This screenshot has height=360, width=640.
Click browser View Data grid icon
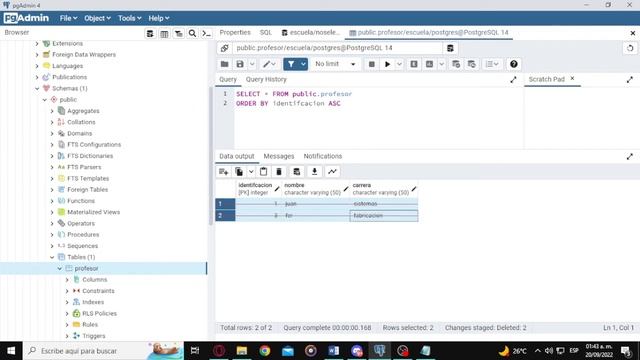coord(164,33)
